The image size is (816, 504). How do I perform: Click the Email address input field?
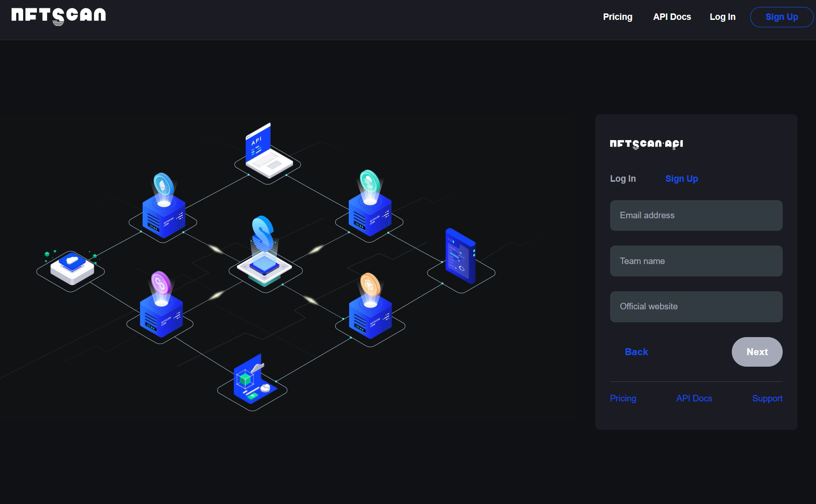coord(696,215)
